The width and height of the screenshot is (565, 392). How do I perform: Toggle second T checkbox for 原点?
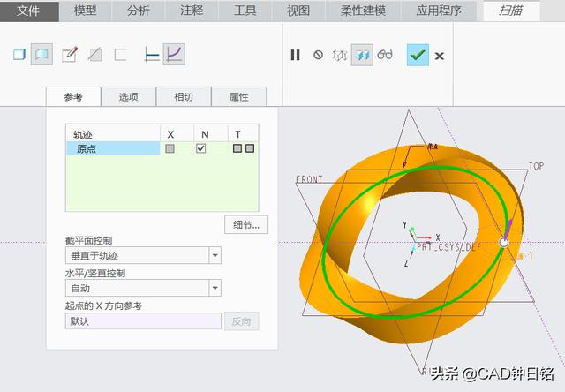click(250, 148)
